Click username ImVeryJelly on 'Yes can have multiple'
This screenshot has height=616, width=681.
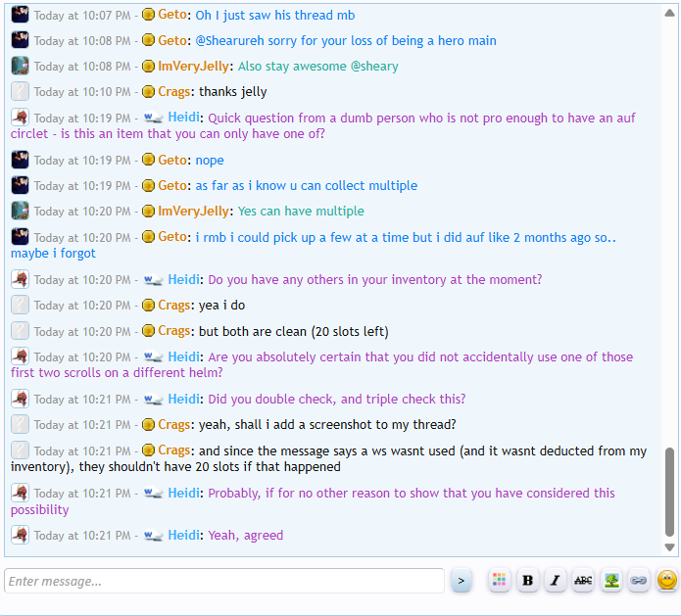(193, 211)
